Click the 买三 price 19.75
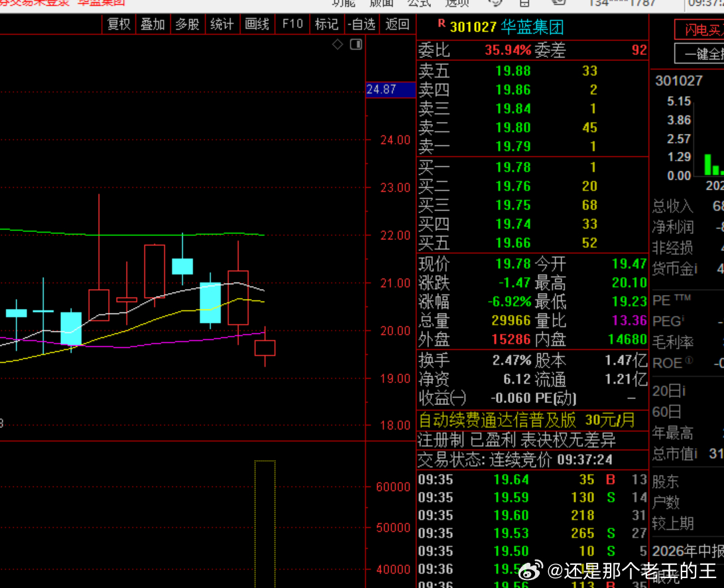 (513, 205)
